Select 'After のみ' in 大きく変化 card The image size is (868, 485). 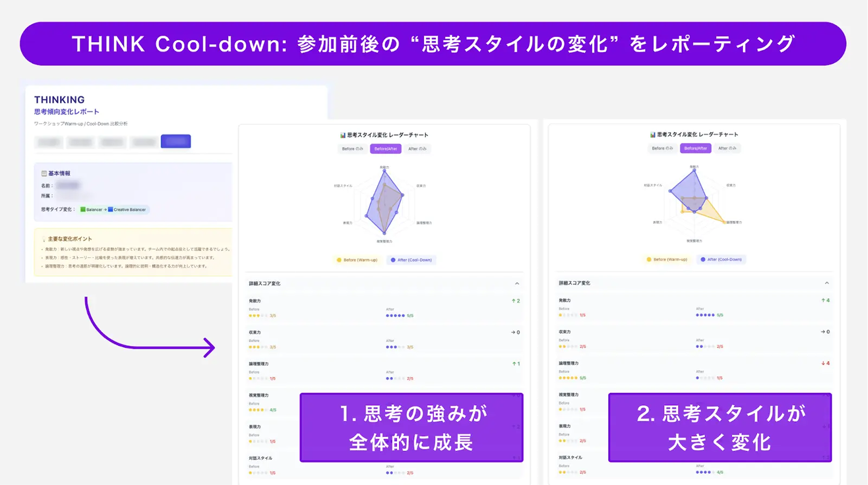point(727,149)
